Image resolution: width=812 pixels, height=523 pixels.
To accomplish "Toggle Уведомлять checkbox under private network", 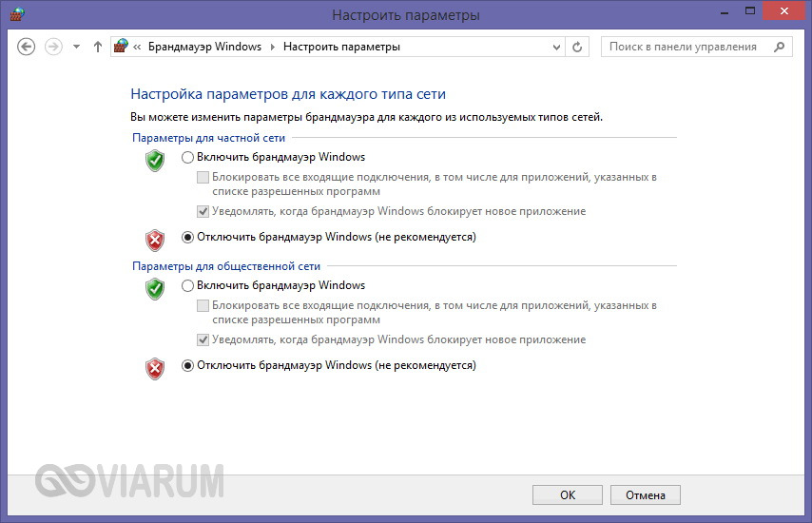I will pyautogui.click(x=203, y=211).
